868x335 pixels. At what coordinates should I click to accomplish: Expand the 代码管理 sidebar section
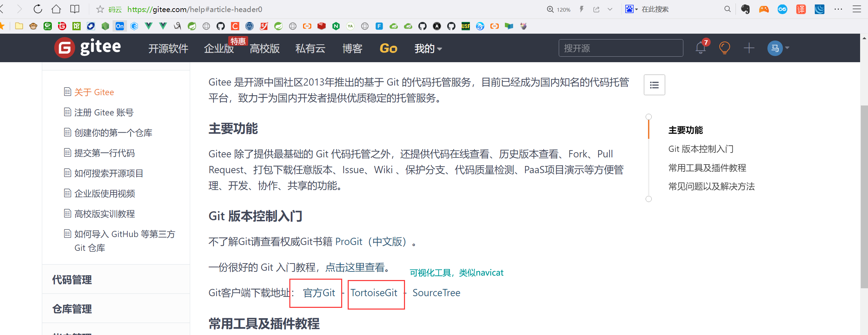[116, 279]
